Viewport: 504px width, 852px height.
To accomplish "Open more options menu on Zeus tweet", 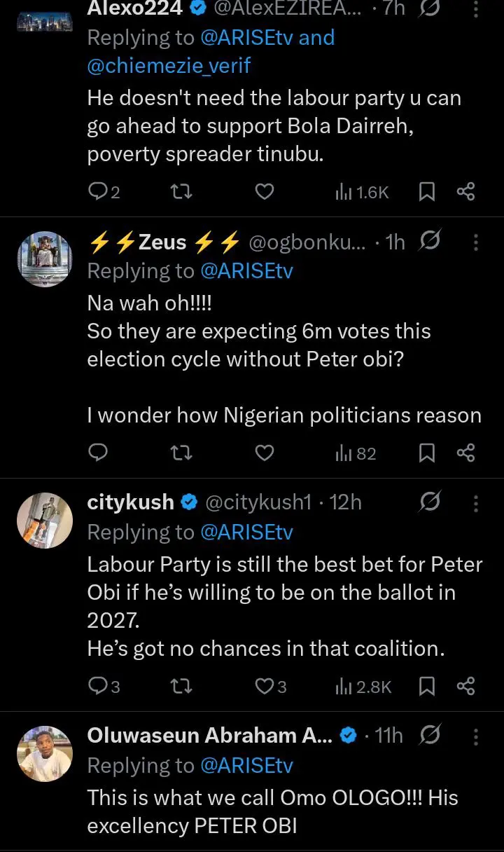I will pos(476,242).
